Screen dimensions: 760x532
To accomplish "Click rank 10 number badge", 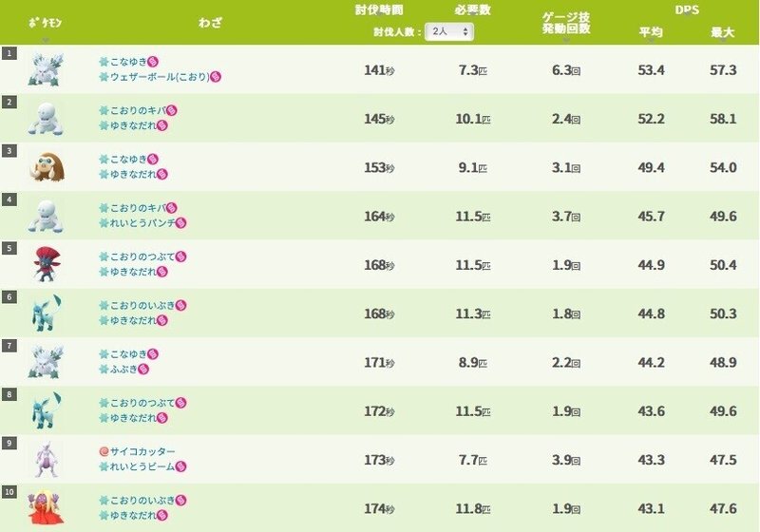I will click(9, 492).
